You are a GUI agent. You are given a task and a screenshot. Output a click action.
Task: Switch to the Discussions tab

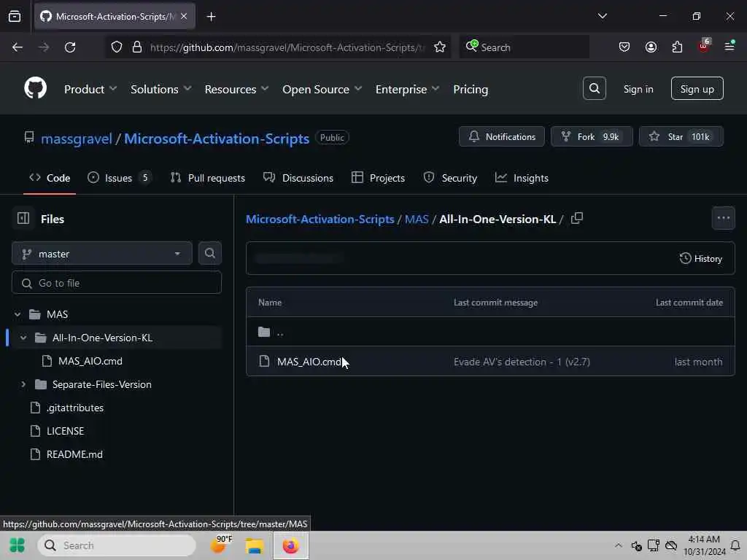298,178
